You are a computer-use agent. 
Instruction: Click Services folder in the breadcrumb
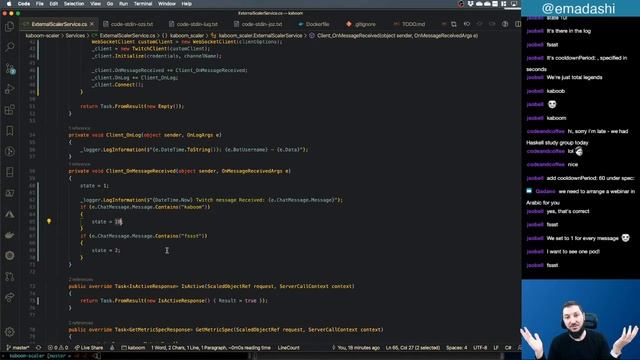pyautogui.click(x=75, y=36)
